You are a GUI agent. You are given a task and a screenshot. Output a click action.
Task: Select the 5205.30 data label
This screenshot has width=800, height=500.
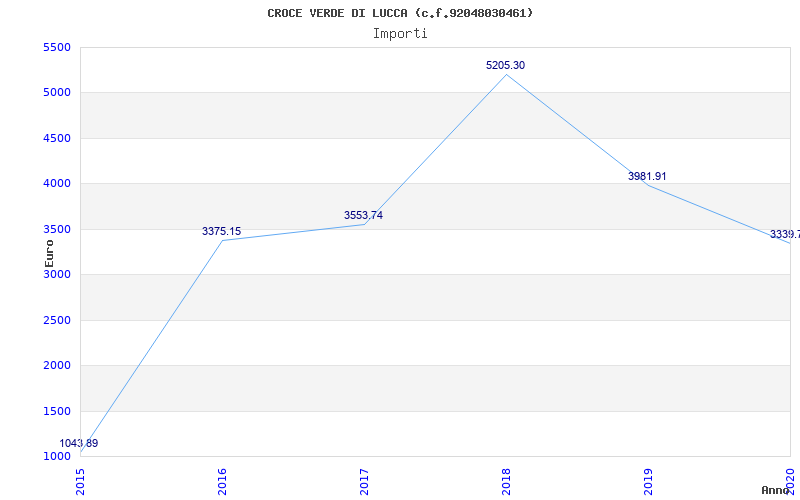click(505, 65)
